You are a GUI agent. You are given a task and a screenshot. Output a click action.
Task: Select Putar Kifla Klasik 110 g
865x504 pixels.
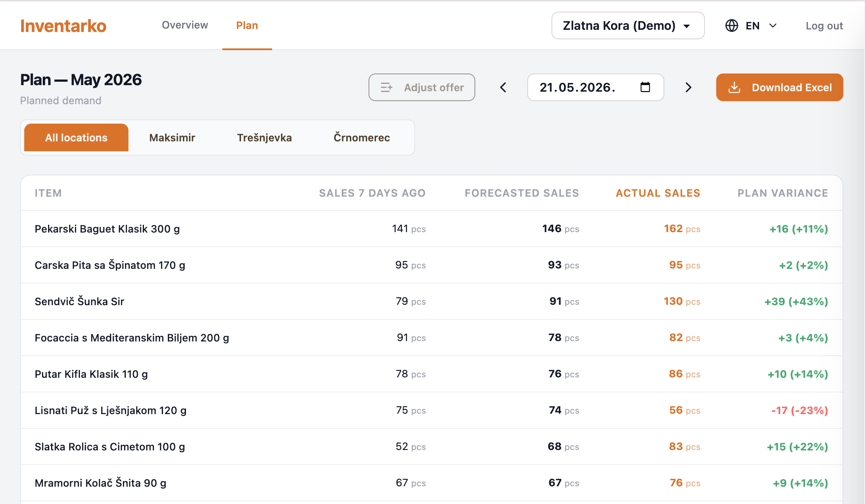point(91,374)
